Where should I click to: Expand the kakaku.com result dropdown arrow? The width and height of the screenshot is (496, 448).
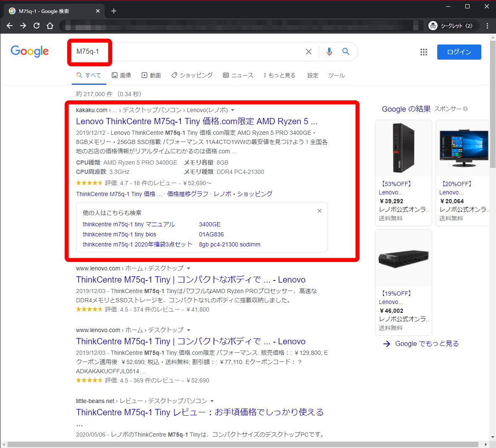(233, 110)
